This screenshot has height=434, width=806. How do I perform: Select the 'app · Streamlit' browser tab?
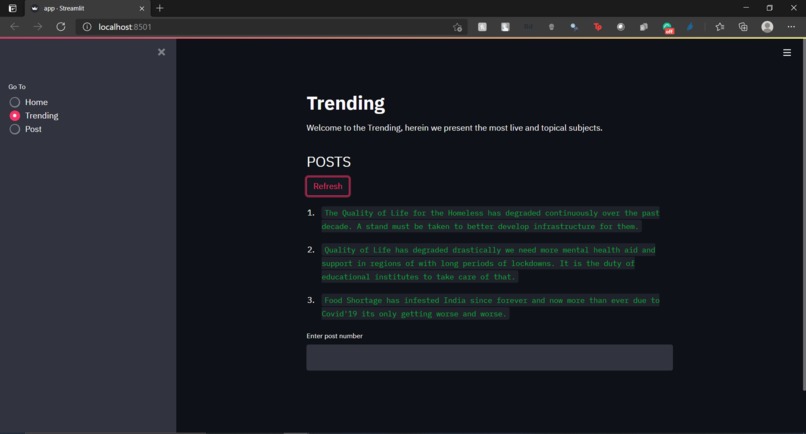pos(87,8)
